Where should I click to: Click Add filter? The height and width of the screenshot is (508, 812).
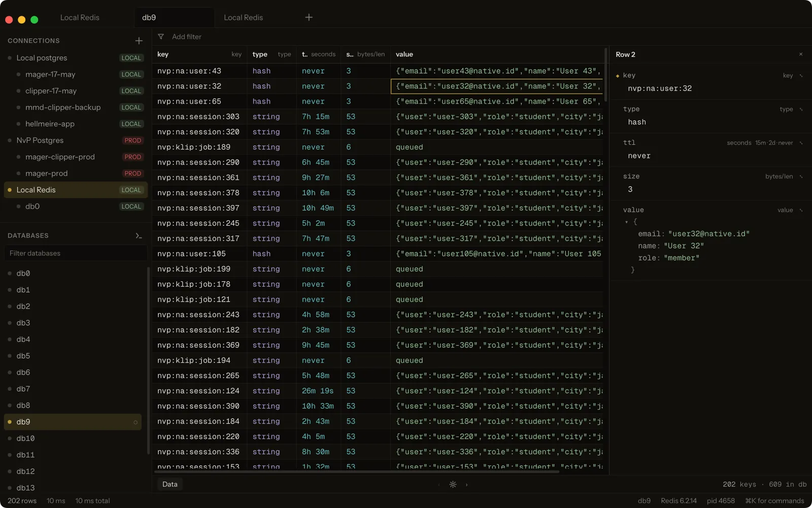[186, 37]
